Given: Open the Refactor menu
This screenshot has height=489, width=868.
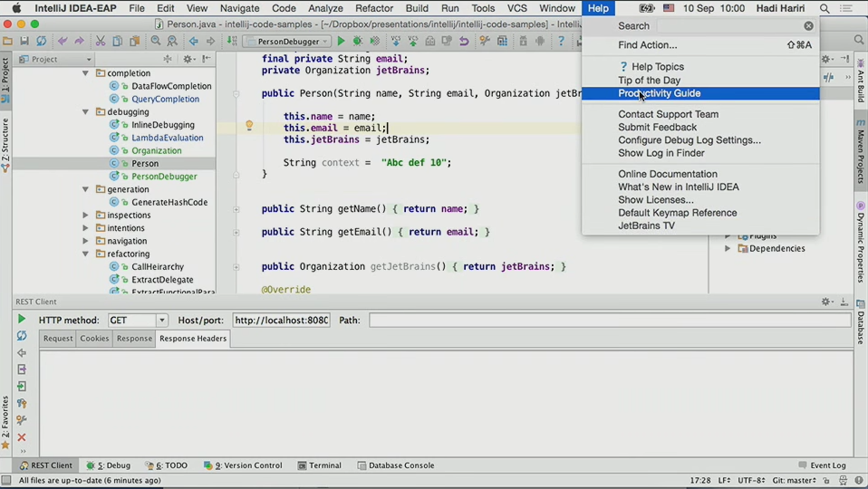Looking at the screenshot, I should point(374,8).
